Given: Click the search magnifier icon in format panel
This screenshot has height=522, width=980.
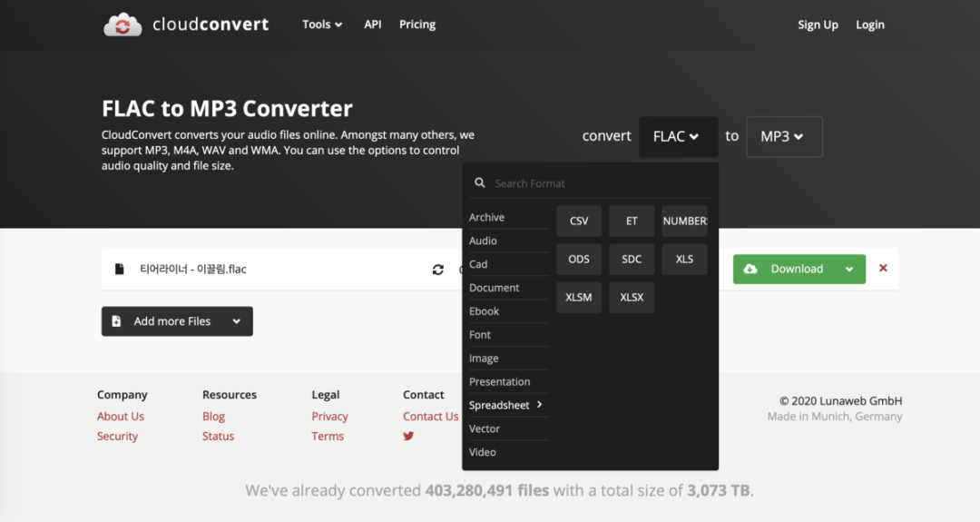Looking at the screenshot, I should (479, 182).
